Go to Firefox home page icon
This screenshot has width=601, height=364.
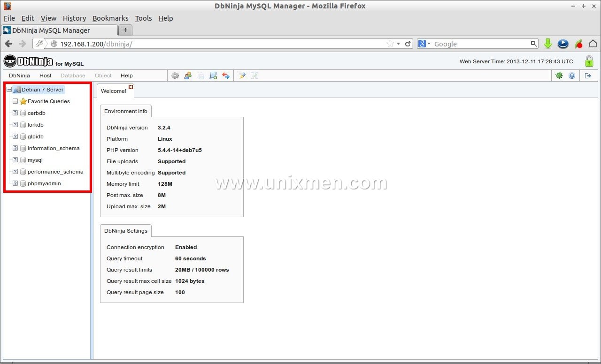(x=593, y=44)
